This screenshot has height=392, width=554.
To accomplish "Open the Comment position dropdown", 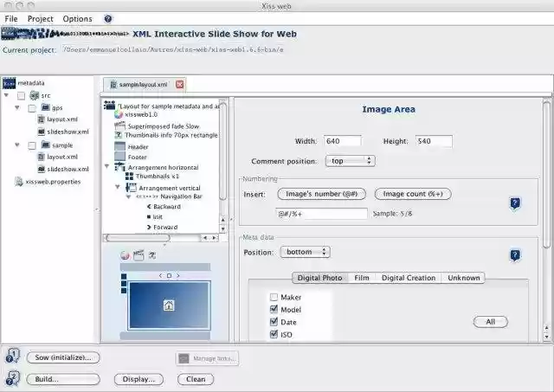I will click(350, 161).
